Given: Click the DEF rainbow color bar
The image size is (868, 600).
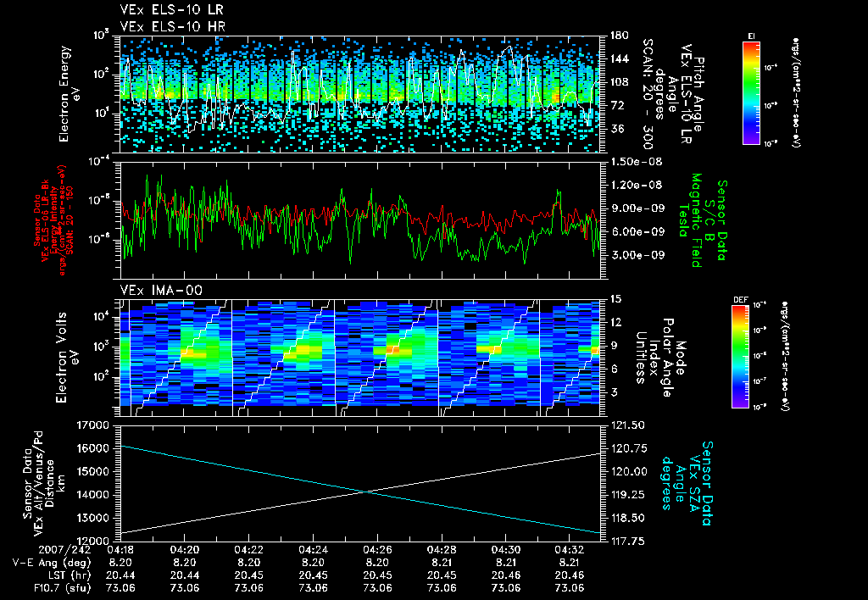Looking at the screenshot, I should (x=741, y=357).
